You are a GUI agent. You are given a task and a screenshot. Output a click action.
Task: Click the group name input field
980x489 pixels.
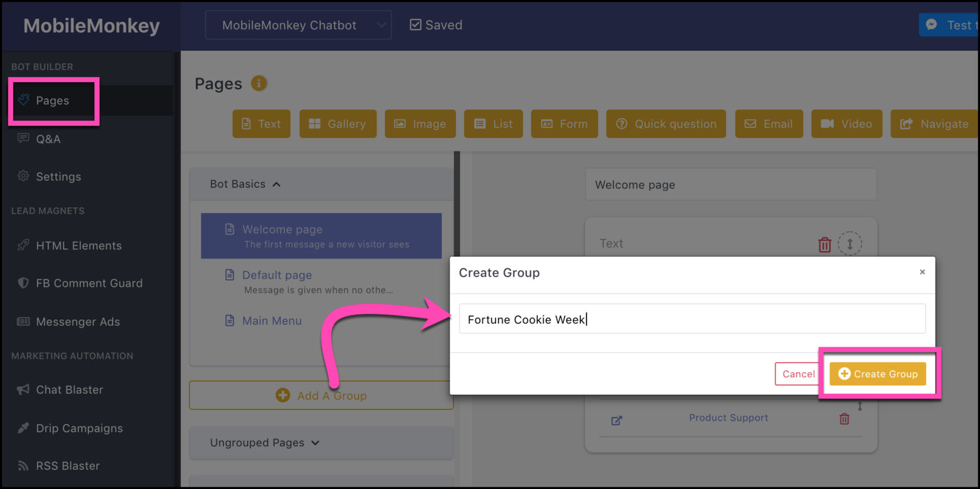(x=692, y=319)
